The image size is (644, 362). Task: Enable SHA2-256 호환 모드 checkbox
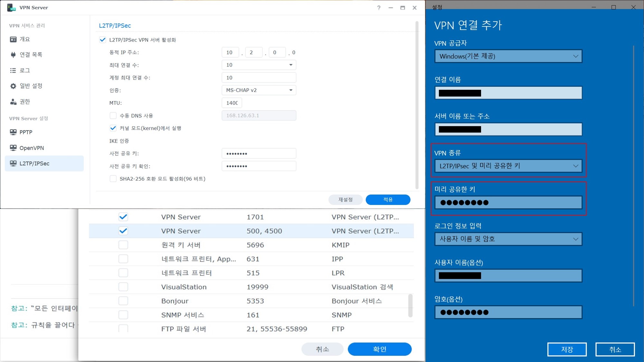tap(113, 179)
